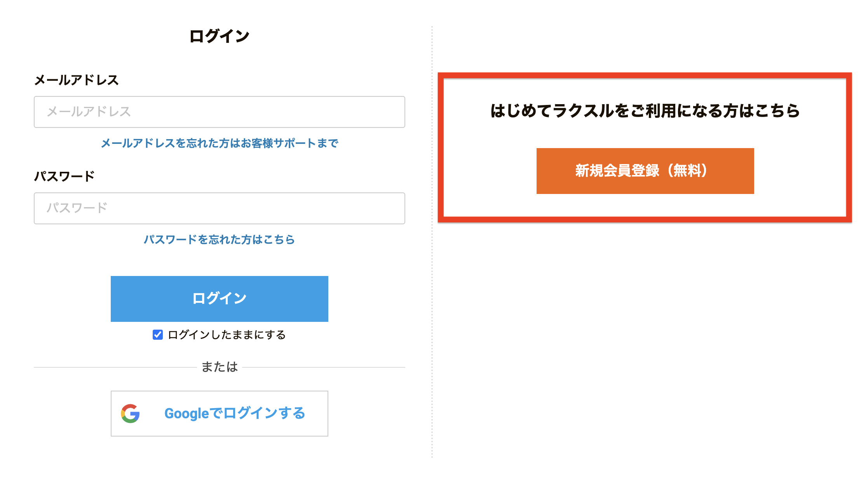Screen dimensions: 868x482
Task: Click the はじめてラクスルをご利用になる方はこちら heading
Action: click(645, 111)
